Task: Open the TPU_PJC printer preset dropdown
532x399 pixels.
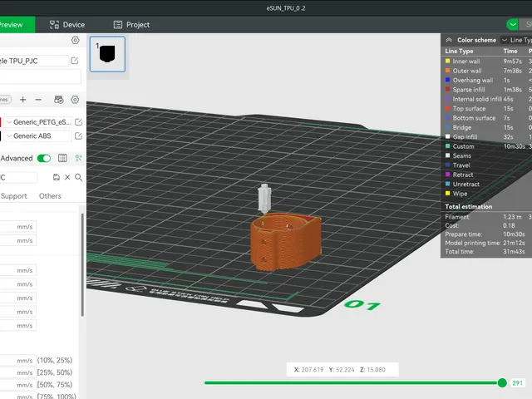Action: pos(34,61)
